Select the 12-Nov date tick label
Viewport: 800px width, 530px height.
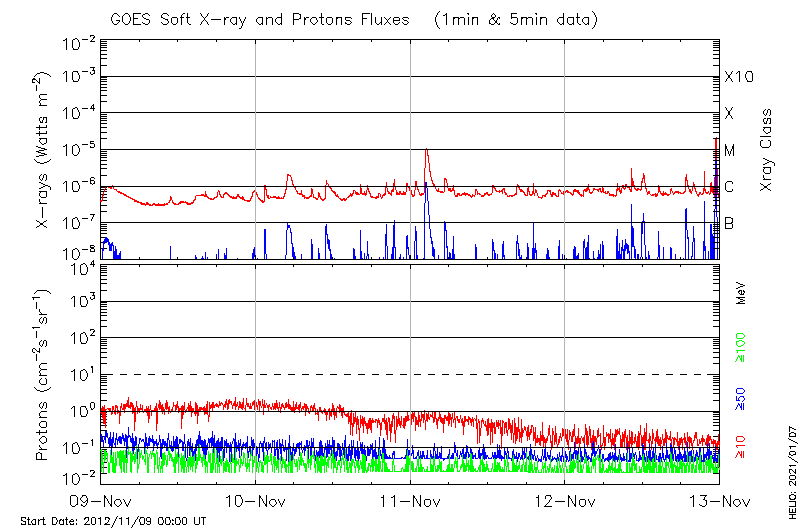[x=565, y=500]
